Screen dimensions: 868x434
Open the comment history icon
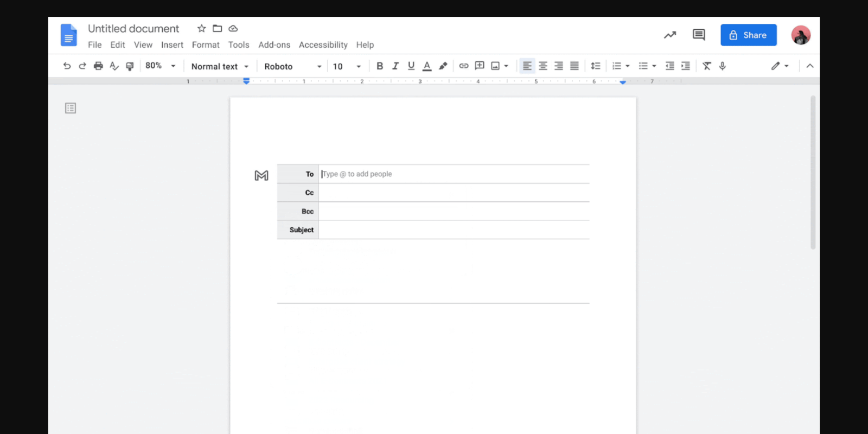pos(699,35)
